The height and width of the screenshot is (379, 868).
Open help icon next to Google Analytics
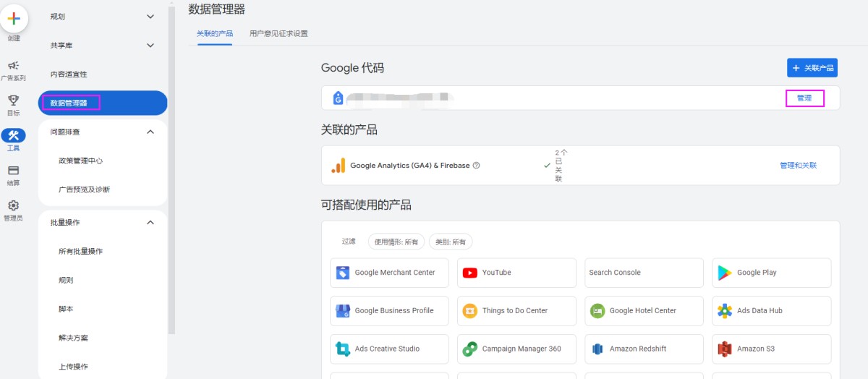click(x=476, y=166)
